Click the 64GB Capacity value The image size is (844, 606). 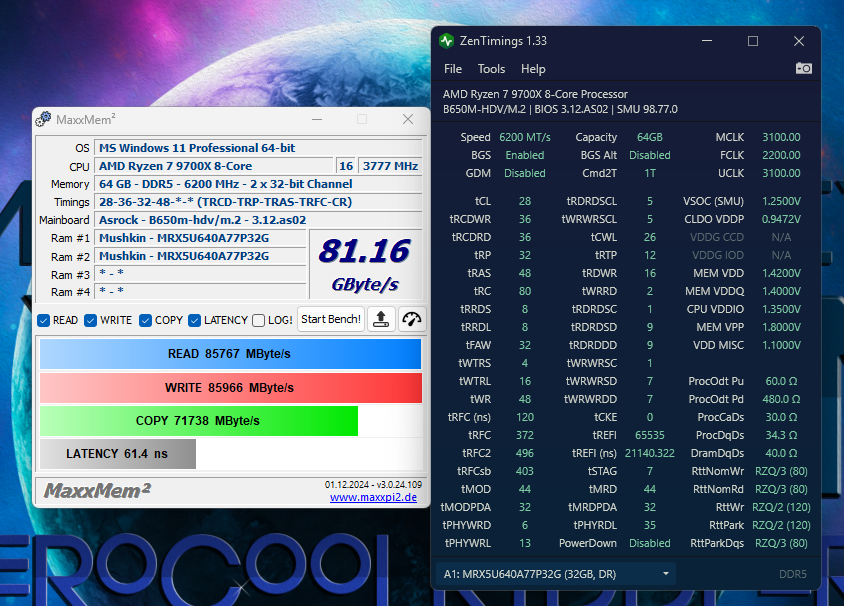click(650, 137)
